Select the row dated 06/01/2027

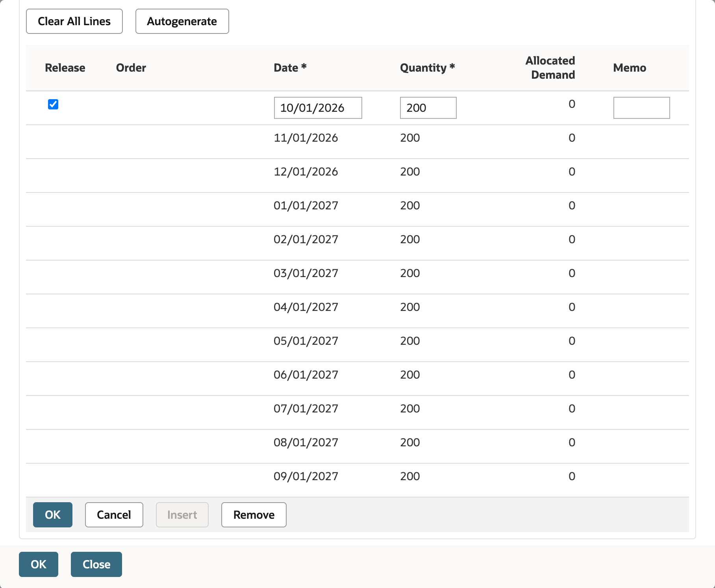(357, 379)
